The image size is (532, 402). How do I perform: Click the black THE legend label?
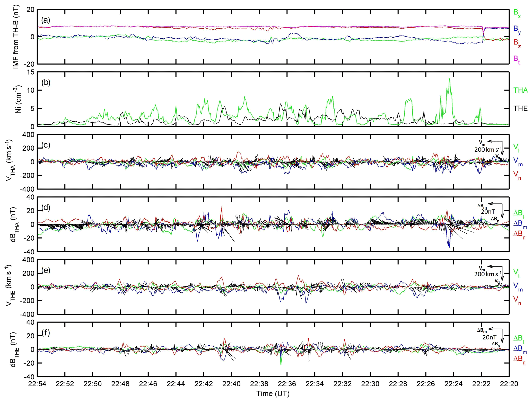point(520,108)
